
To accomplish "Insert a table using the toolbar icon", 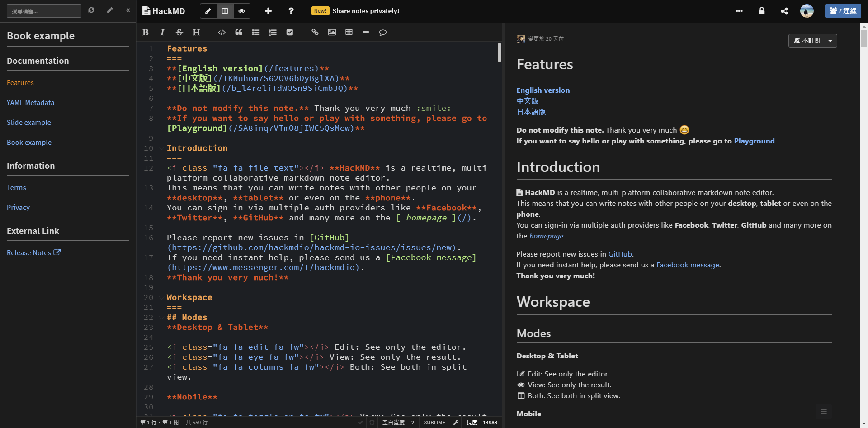I will pos(349,32).
